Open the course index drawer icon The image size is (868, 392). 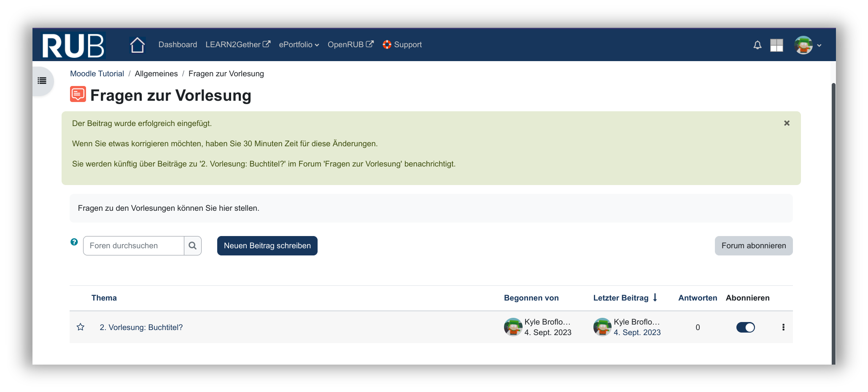tap(42, 81)
